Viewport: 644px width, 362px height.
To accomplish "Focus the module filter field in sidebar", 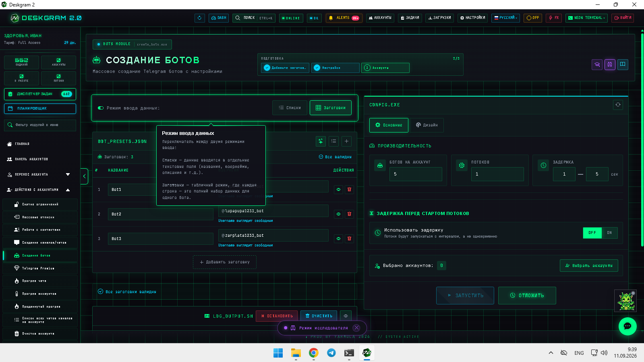I will [40, 125].
